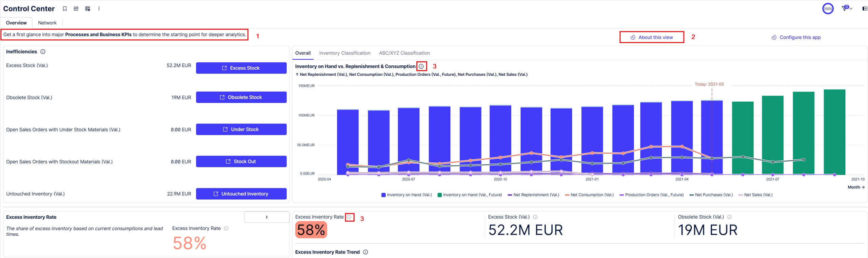Open the view settings icon in header
The height and width of the screenshot is (258, 868).
(87, 9)
